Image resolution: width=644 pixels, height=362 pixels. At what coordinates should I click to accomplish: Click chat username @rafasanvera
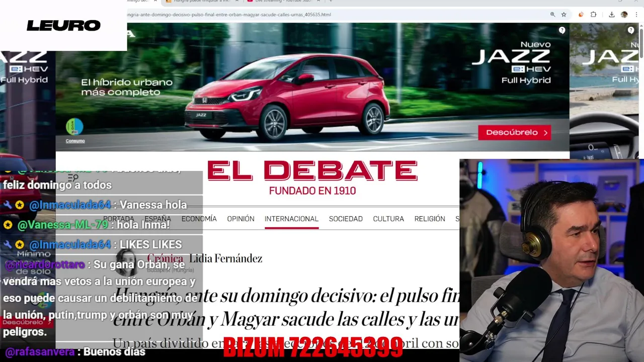click(x=40, y=352)
